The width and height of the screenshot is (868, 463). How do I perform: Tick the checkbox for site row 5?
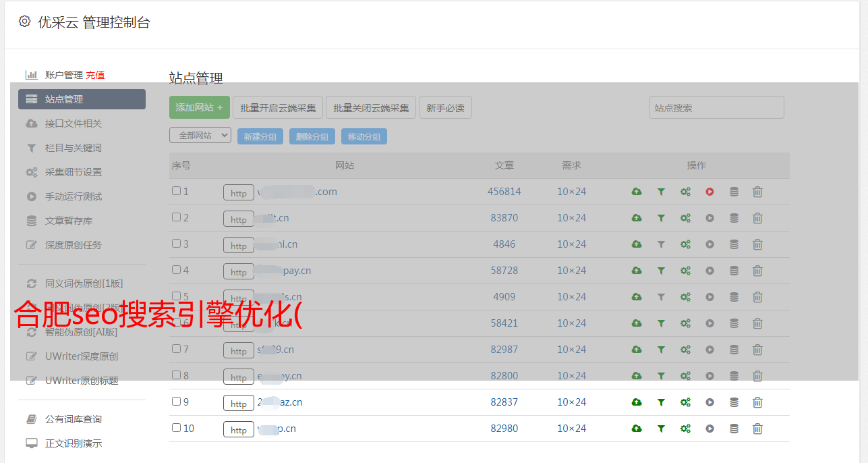coord(176,296)
